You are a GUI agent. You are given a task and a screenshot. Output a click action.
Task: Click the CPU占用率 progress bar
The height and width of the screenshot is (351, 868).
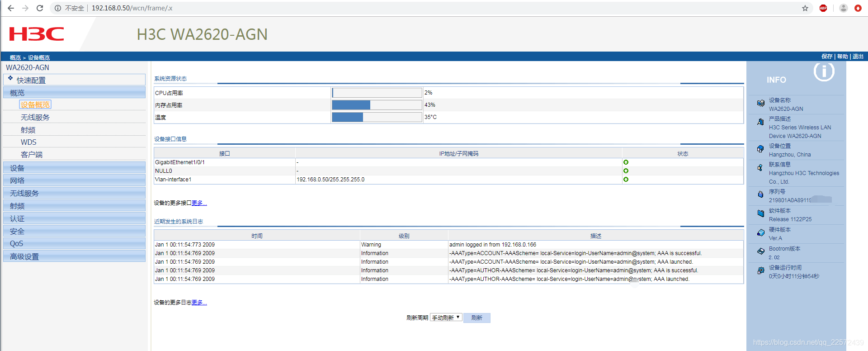pos(377,93)
